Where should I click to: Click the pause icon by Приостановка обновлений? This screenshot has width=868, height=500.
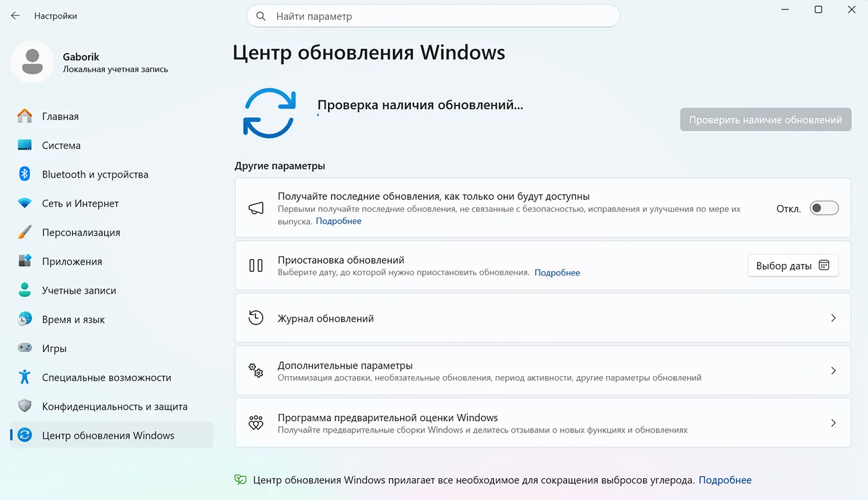click(x=256, y=265)
